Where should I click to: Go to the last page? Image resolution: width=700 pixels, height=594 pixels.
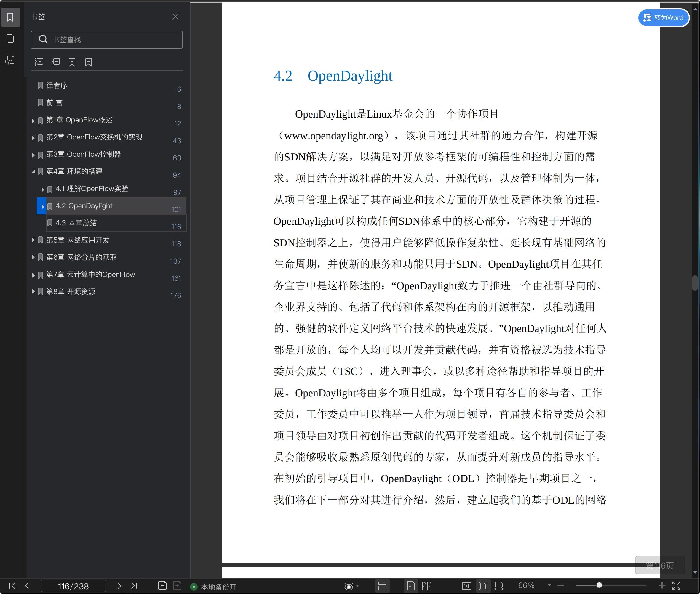(x=134, y=586)
